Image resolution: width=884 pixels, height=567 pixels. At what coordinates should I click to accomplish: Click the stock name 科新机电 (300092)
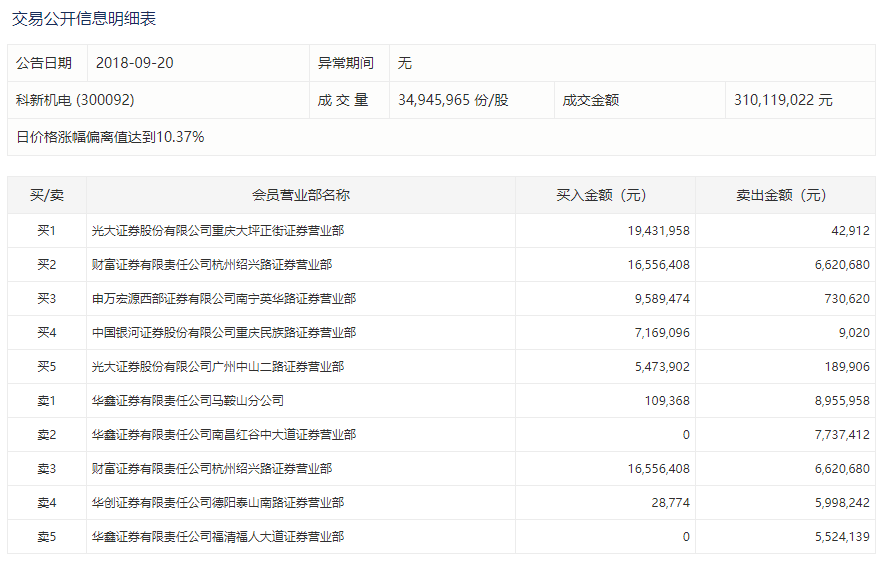[x=75, y=100]
